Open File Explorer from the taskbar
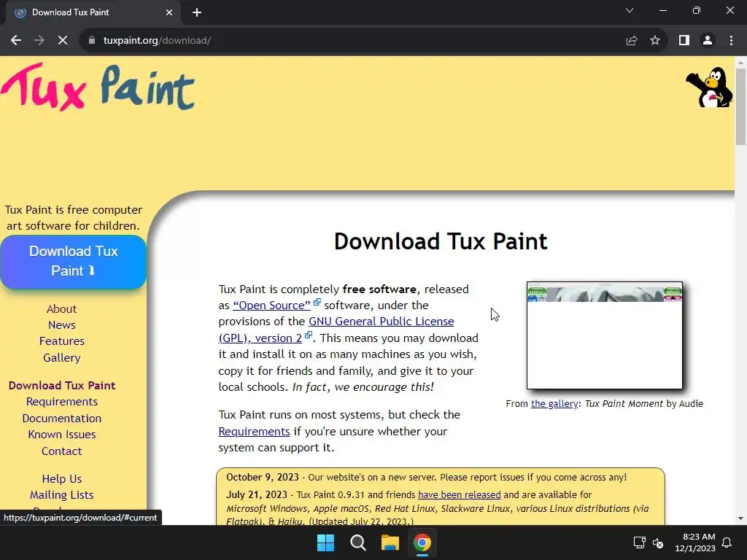Viewport: 747px width, 560px height. (x=390, y=542)
